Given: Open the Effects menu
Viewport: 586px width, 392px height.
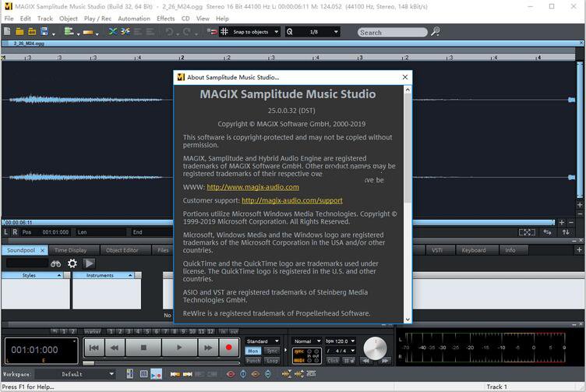Looking at the screenshot, I should click(x=165, y=18).
